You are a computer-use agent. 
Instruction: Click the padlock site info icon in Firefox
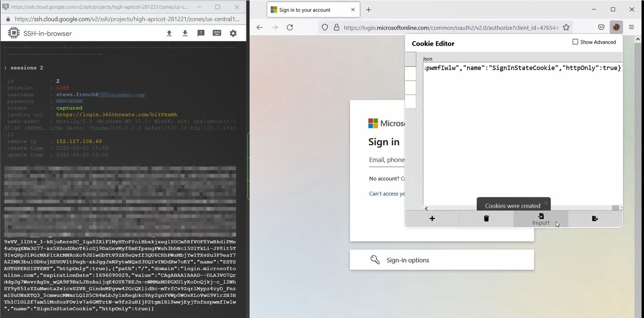[x=337, y=27]
